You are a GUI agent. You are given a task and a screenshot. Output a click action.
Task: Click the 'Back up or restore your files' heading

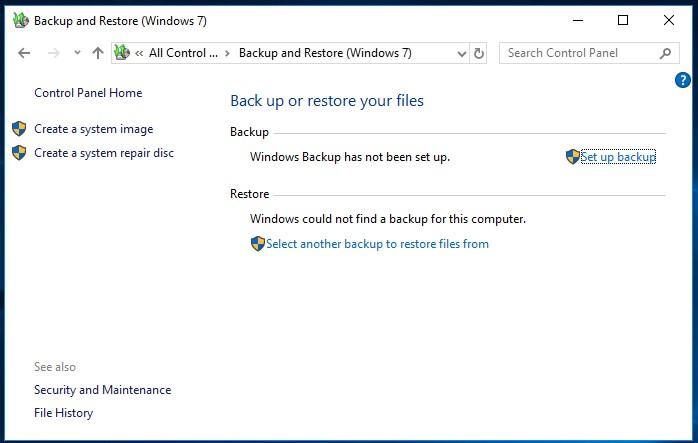[x=327, y=101]
